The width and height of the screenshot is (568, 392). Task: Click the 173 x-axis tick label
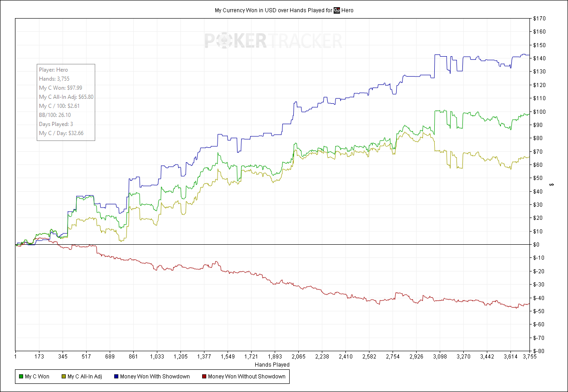click(x=39, y=357)
